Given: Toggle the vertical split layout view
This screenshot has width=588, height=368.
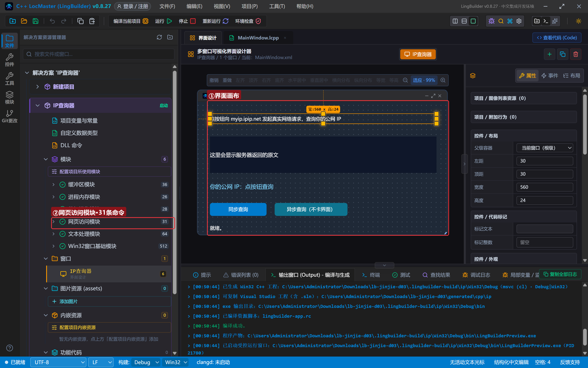Looking at the screenshot, I should pyautogui.click(x=455, y=21).
